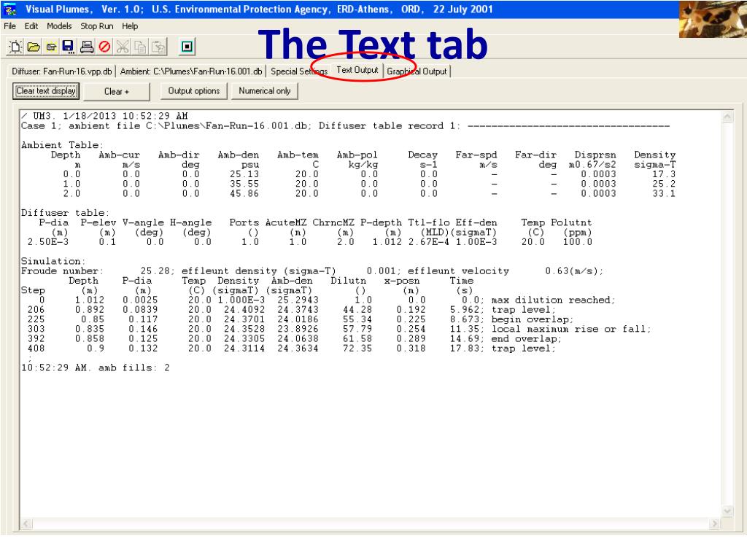Print using the printer toolbar icon

(87, 47)
